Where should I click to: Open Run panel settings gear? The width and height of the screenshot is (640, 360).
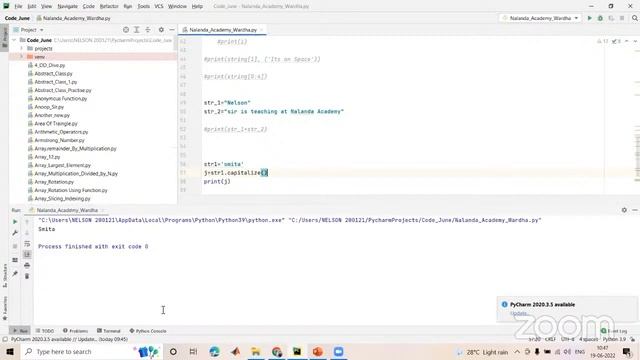(624, 210)
